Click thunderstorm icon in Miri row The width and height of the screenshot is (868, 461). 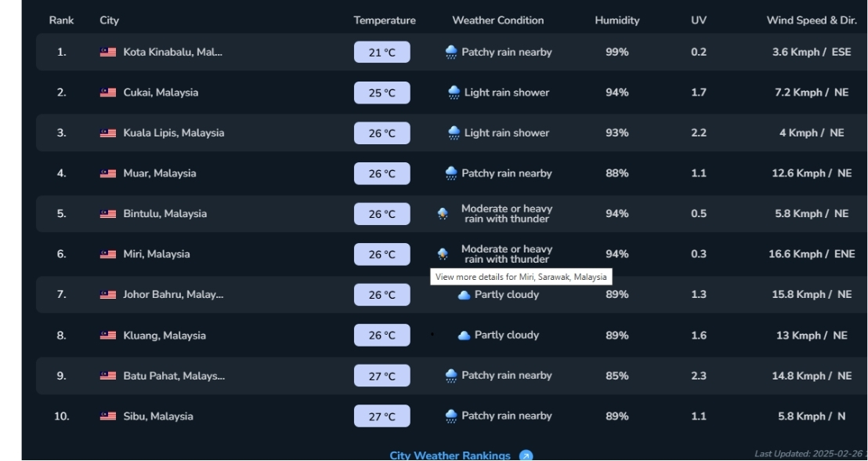click(443, 254)
